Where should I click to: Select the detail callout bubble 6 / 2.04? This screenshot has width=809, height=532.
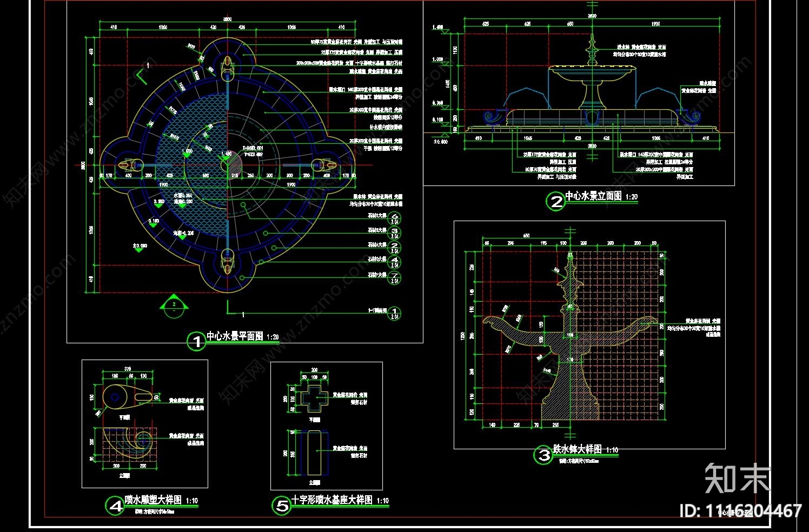coord(395,218)
